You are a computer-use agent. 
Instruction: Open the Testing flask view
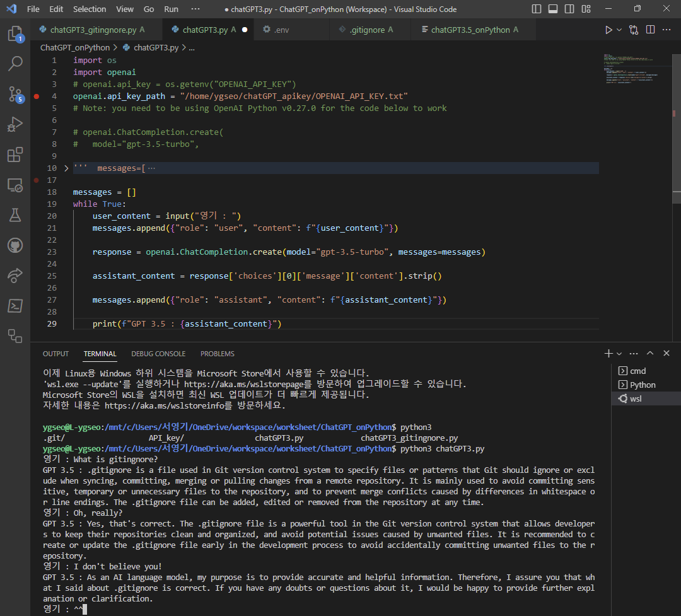click(x=15, y=215)
